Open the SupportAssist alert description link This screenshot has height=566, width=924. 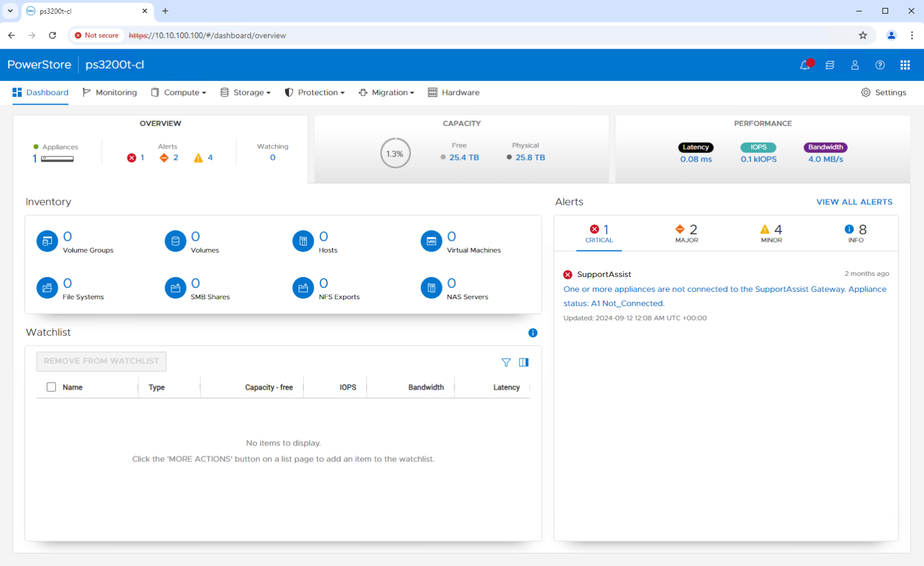725,296
